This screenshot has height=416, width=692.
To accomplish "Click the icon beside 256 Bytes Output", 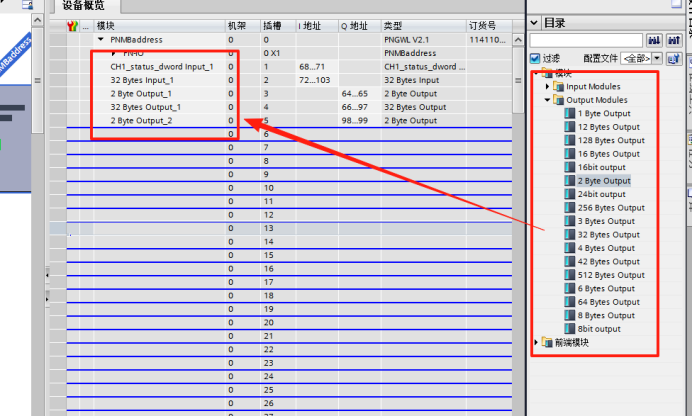I will (569, 208).
